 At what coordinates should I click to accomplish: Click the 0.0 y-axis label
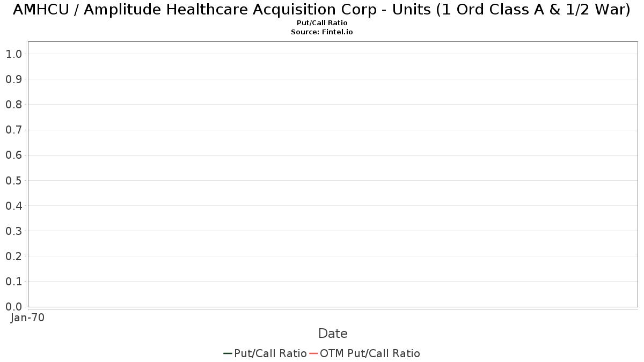point(13,306)
